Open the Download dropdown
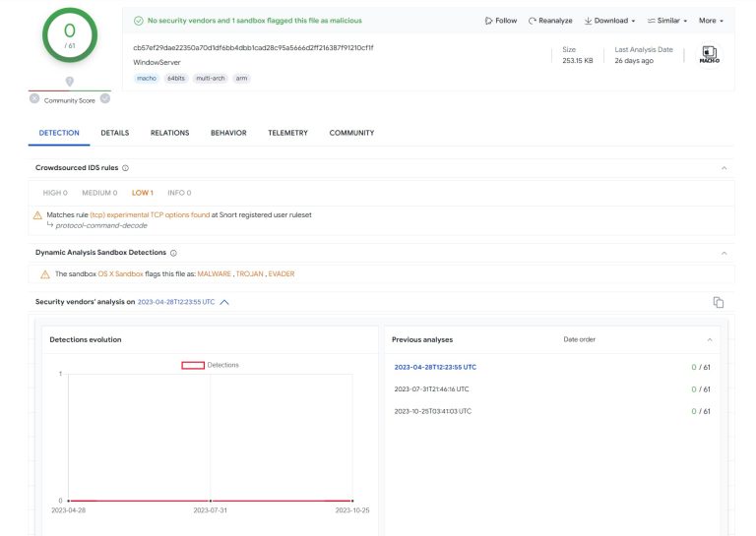The image size is (756, 536). [609, 21]
